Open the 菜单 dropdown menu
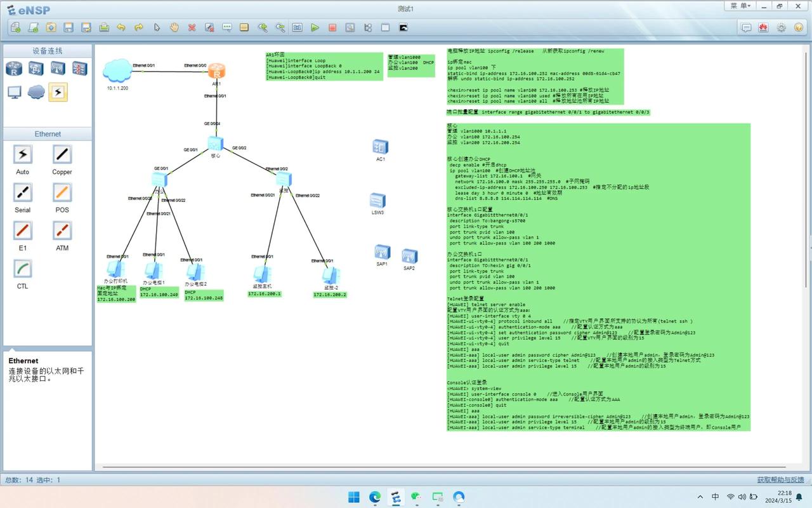 740,6
